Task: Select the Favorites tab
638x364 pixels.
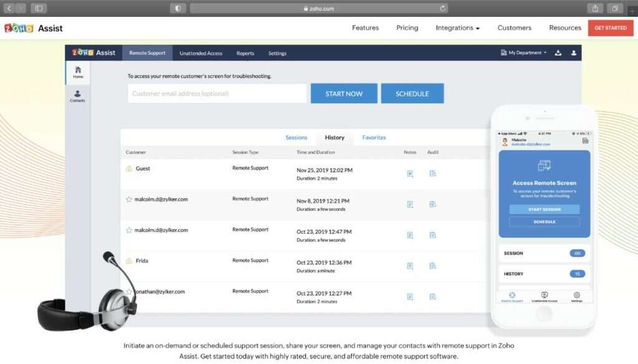Action: tap(374, 138)
